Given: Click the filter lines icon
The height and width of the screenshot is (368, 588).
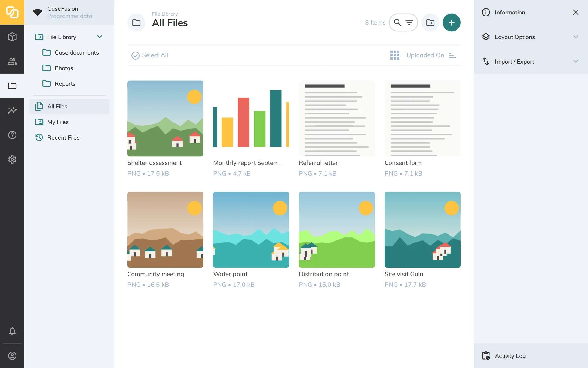Looking at the screenshot, I should point(409,23).
